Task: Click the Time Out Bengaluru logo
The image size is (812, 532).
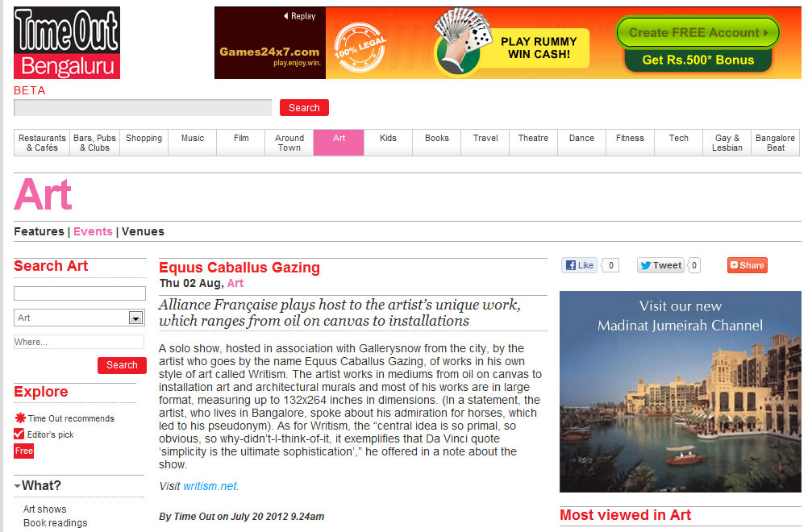Action: (67, 43)
